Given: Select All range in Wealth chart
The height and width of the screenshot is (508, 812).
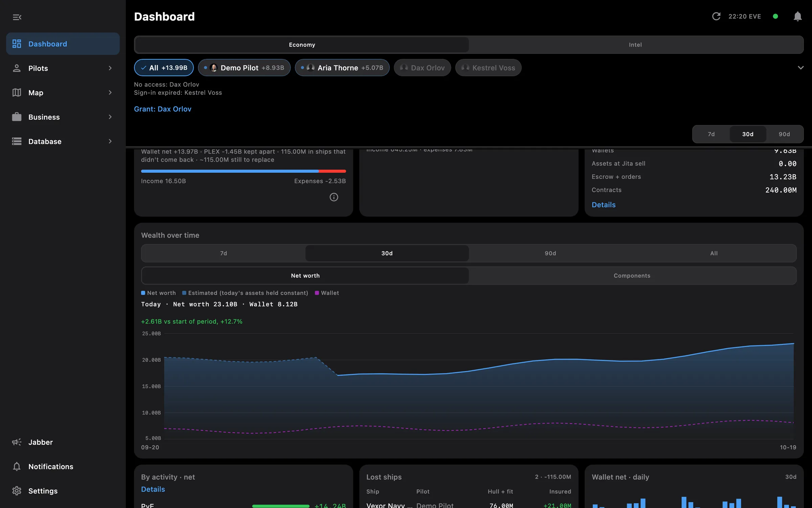Looking at the screenshot, I should [x=714, y=253].
